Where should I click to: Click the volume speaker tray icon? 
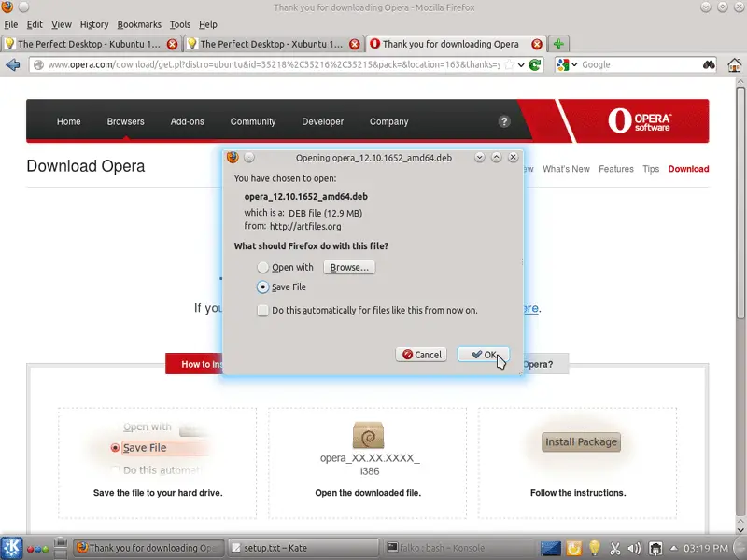(x=634, y=548)
